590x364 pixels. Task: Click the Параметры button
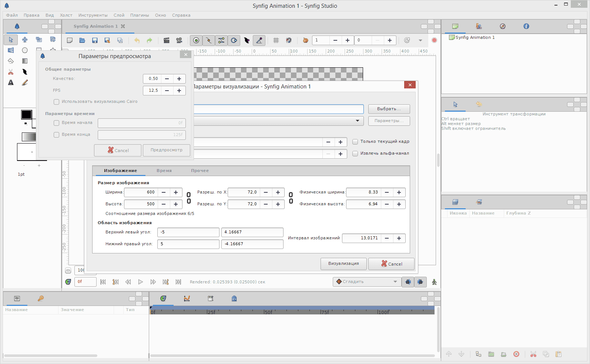389,121
